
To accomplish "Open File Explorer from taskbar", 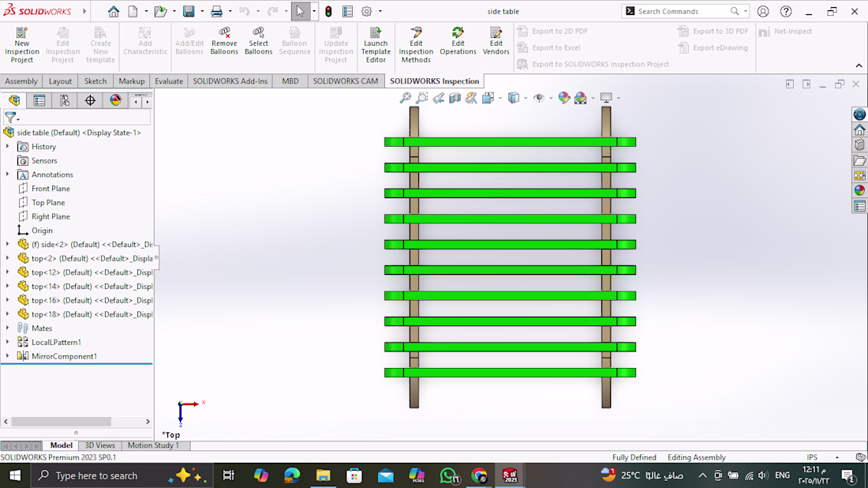I will point(323,475).
